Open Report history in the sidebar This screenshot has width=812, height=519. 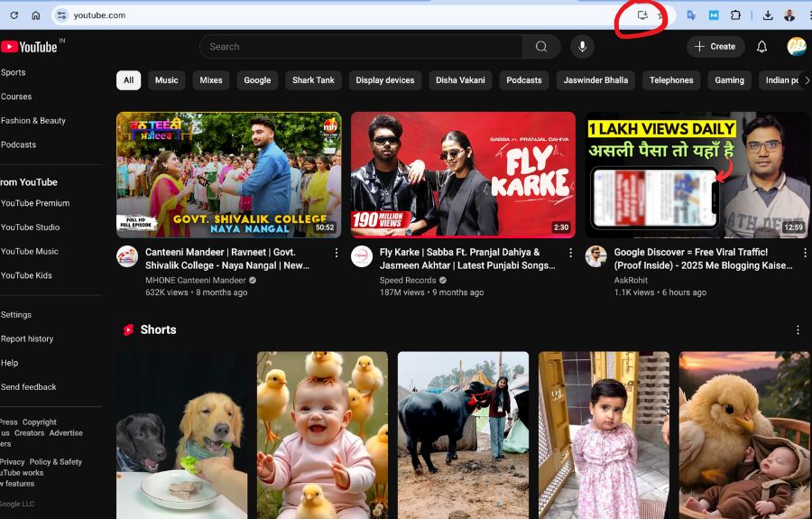[27, 338]
